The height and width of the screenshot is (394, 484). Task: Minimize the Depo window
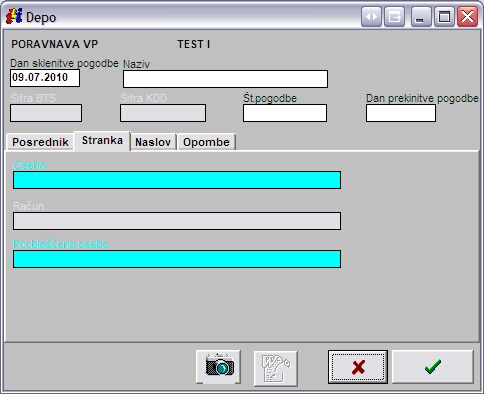click(x=421, y=16)
